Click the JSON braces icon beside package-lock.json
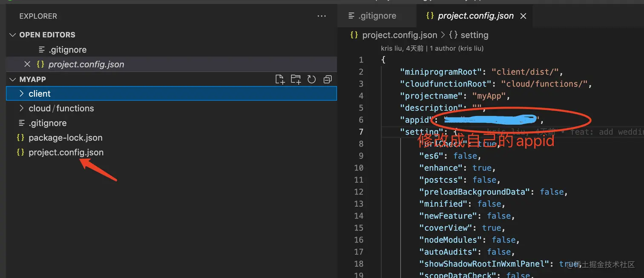 (20, 138)
